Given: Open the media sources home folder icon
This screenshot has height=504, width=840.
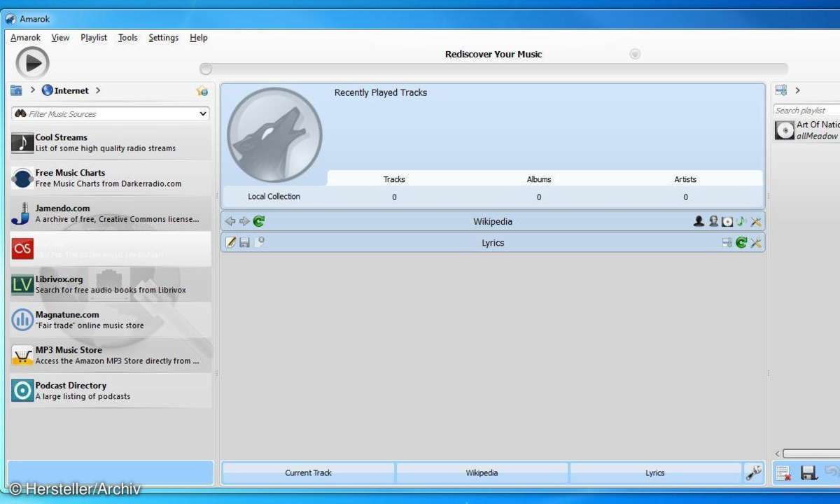Looking at the screenshot, I should tap(16, 90).
